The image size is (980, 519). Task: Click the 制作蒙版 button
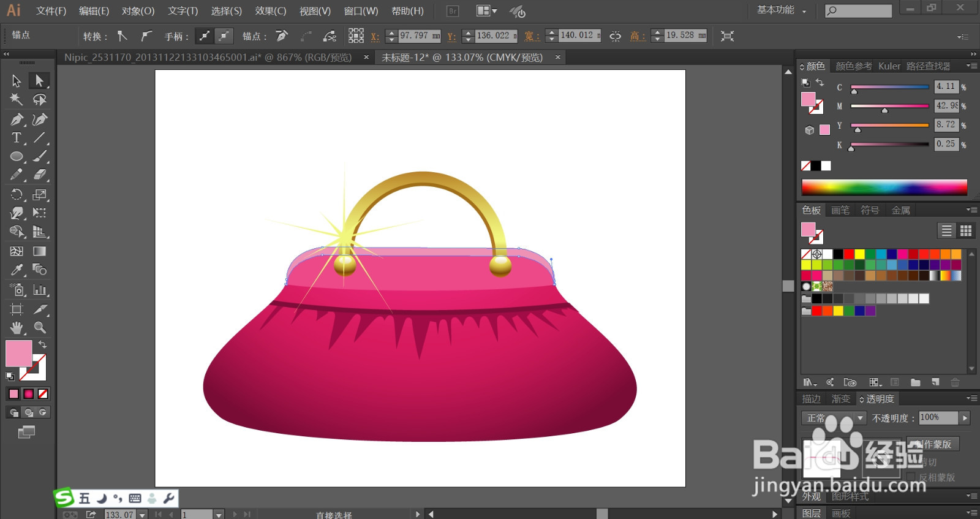coord(934,444)
